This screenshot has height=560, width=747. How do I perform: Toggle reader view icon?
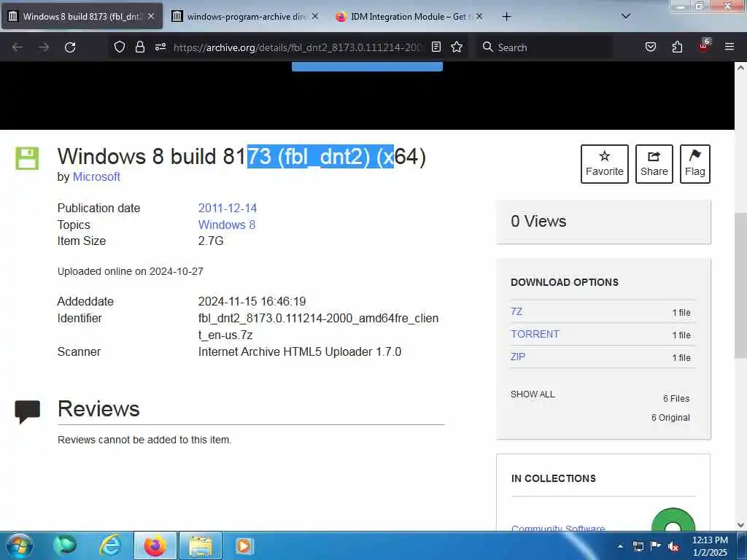(436, 47)
